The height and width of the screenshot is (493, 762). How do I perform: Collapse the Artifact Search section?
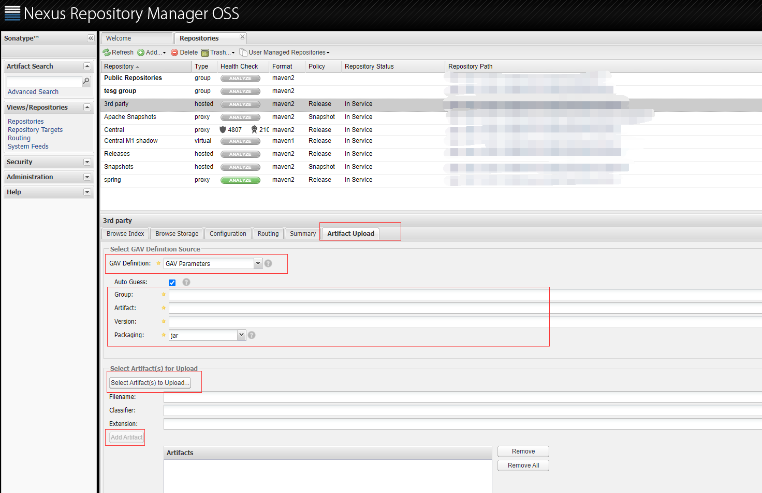pos(87,66)
